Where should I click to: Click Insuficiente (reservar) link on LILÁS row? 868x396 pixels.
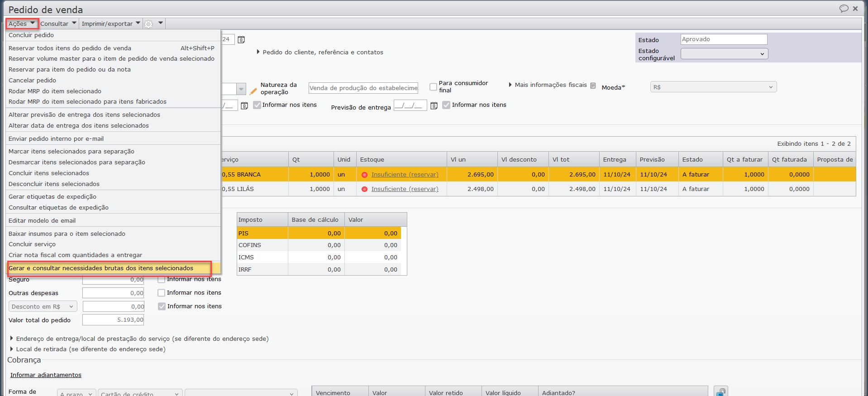coord(405,189)
